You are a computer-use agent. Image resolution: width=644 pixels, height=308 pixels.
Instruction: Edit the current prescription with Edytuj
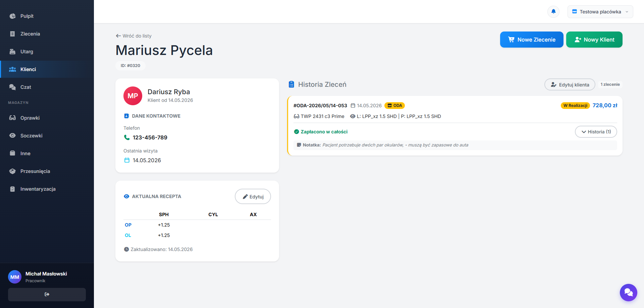click(253, 197)
